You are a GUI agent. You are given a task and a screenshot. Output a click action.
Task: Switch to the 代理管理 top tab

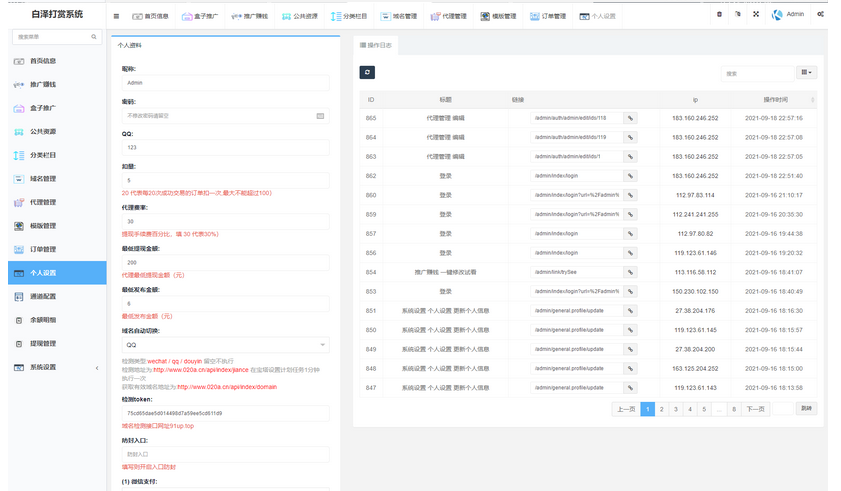[x=448, y=16]
